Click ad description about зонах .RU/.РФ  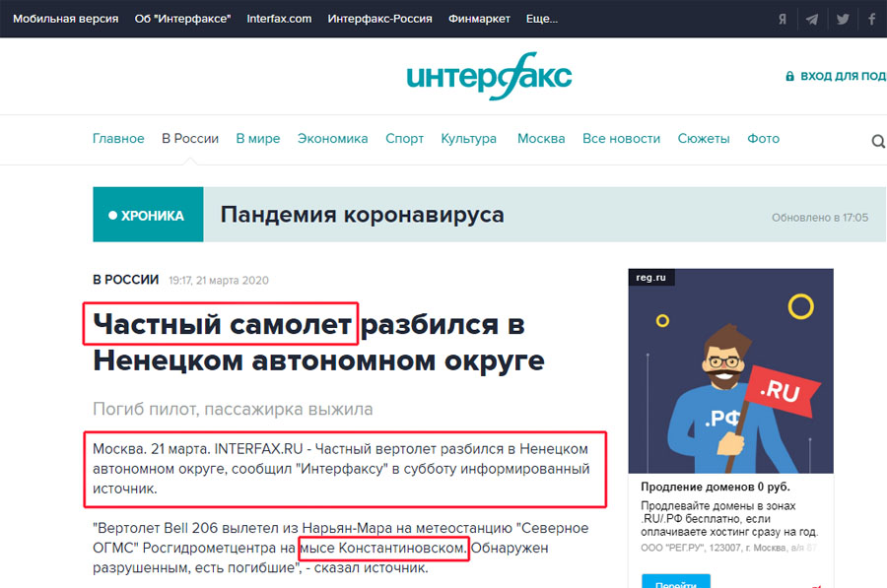tap(729, 518)
